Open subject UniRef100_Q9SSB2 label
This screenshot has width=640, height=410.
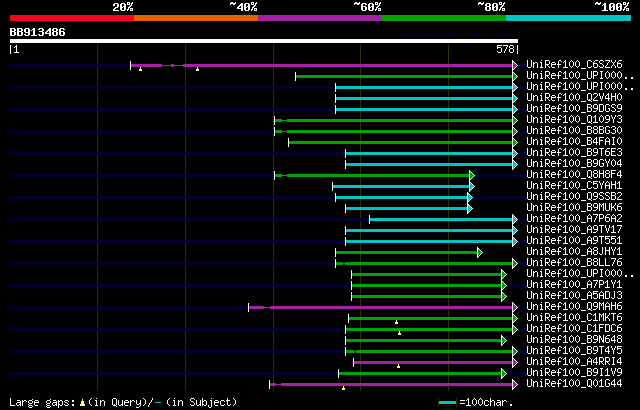coord(574,197)
